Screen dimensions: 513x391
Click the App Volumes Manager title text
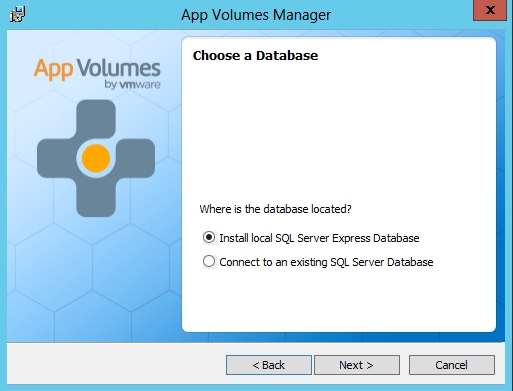[256, 15]
